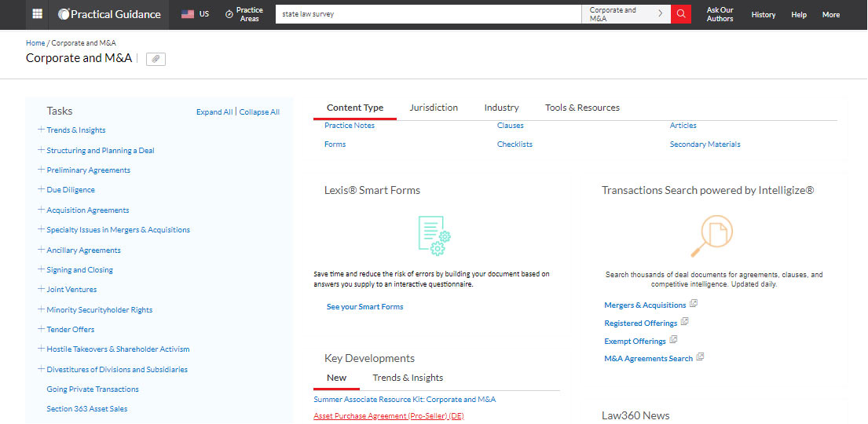Viewport: 868px width, 424px height.
Task: Expand the Acquisition Agreements task
Action: [x=41, y=209]
